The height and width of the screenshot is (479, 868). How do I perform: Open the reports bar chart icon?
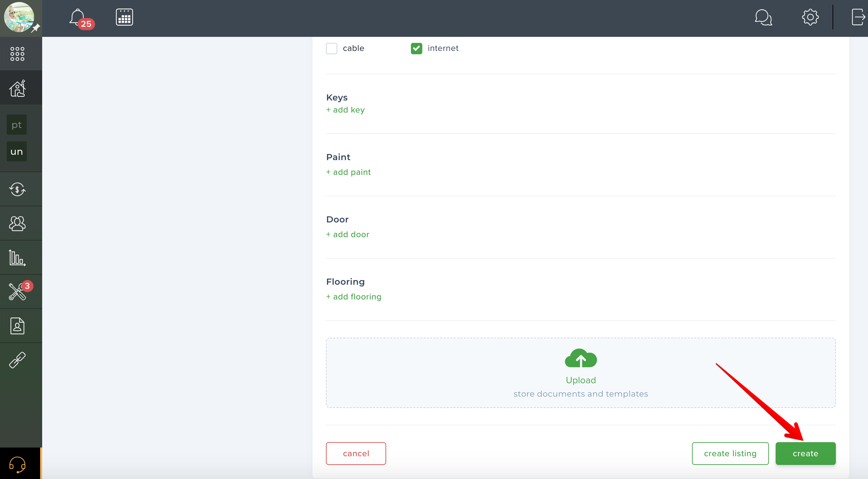coord(17,258)
